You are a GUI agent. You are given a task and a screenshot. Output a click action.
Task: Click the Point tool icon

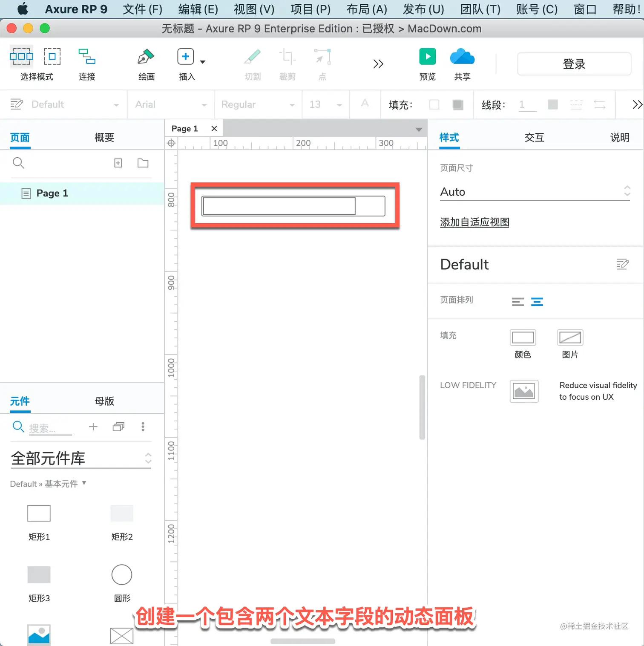(x=322, y=56)
